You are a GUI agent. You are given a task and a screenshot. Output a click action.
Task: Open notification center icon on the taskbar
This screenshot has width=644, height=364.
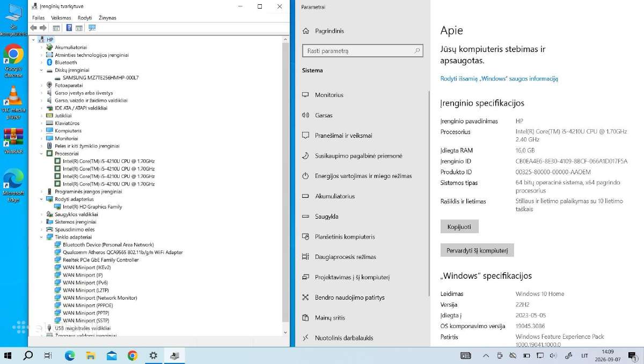click(632, 355)
